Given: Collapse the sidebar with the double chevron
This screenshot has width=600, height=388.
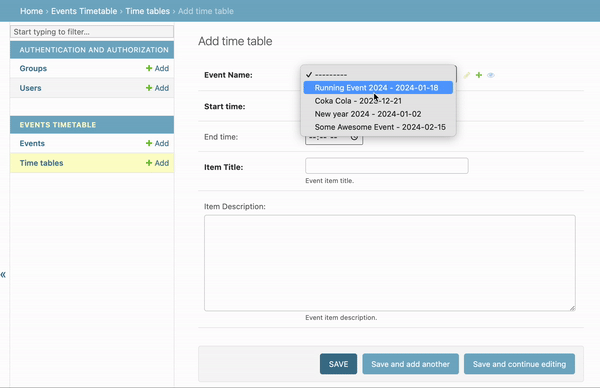Looking at the screenshot, I should point(3,274).
